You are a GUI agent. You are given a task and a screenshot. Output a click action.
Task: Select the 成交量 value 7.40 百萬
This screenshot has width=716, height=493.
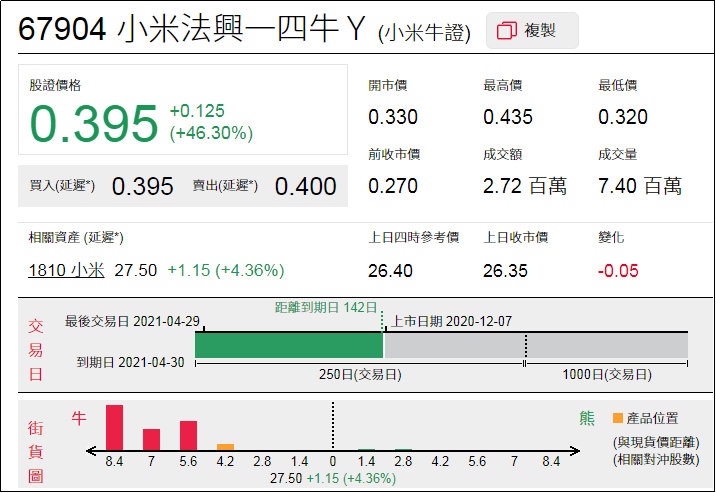click(640, 186)
